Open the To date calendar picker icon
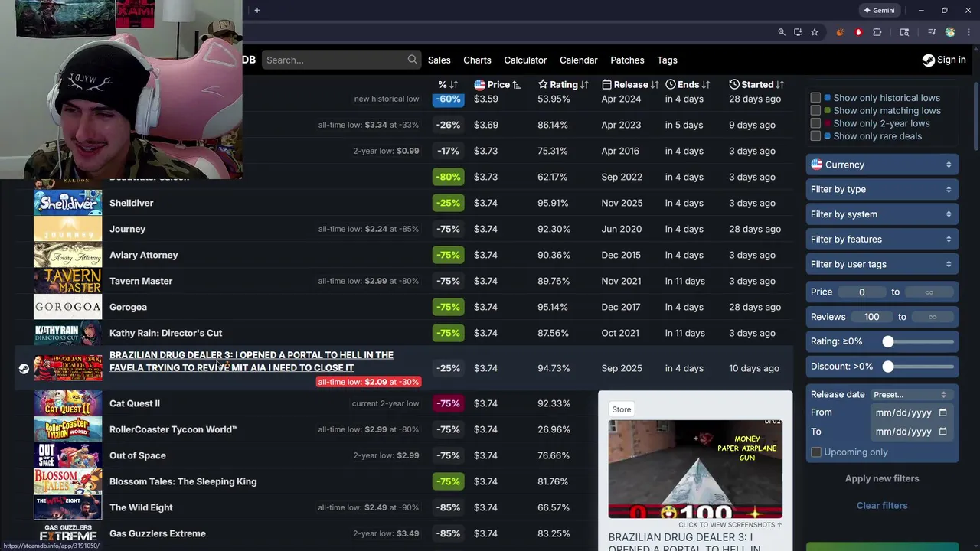Viewport: 980px width, 551px height. click(942, 432)
